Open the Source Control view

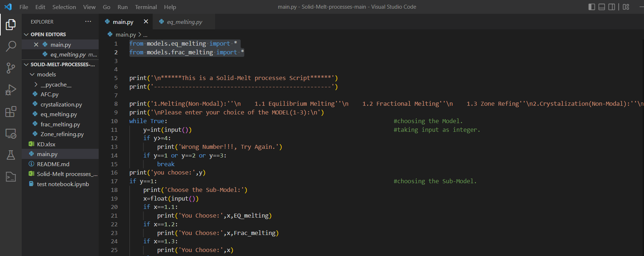coord(11,68)
